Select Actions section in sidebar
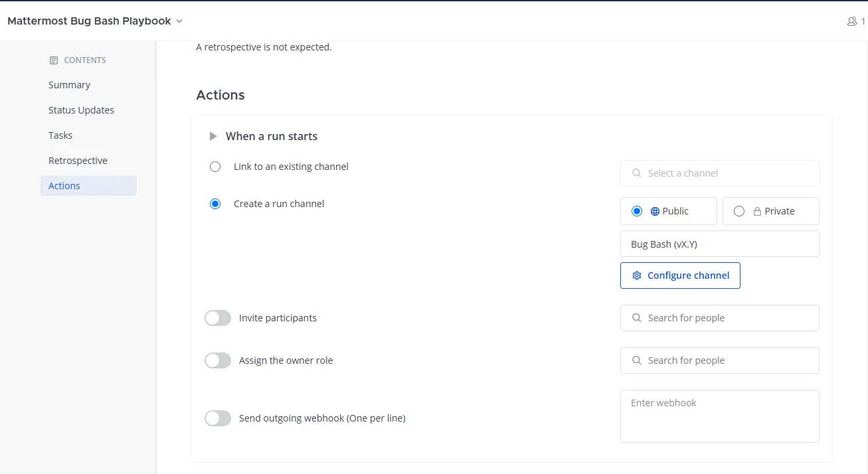 [88, 186]
